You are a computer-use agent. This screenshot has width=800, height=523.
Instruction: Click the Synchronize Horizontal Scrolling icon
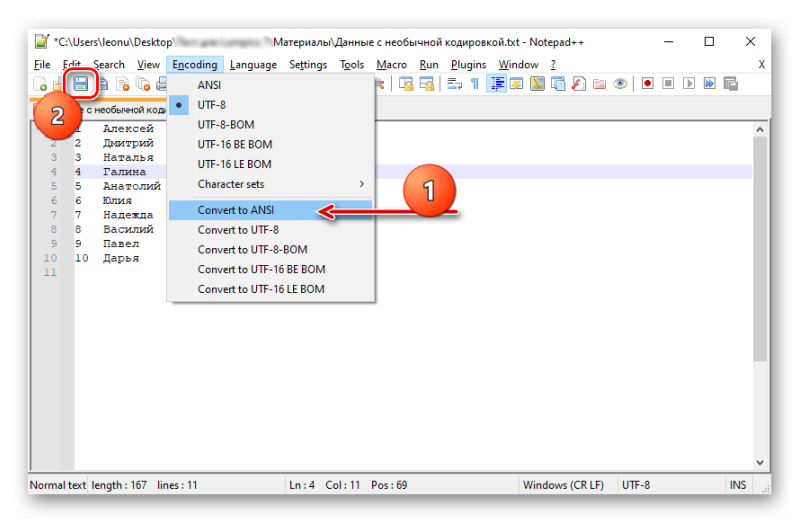427,84
